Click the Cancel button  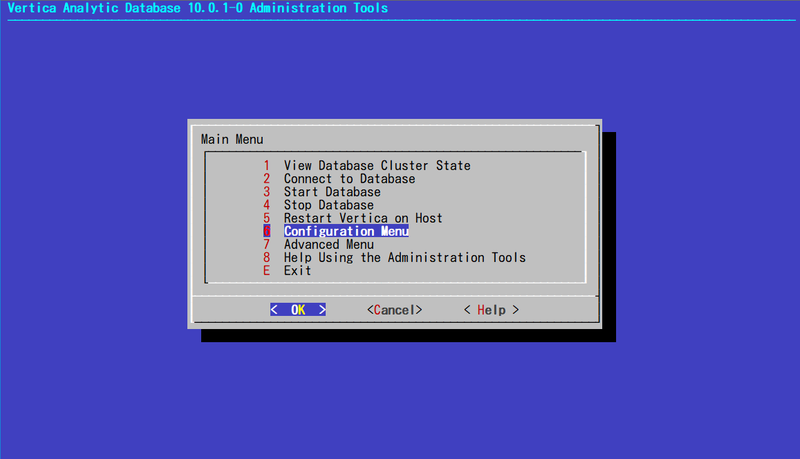394,310
